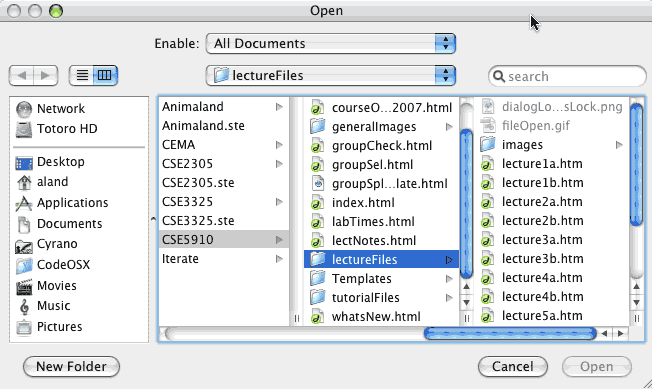Click the Network globe icon in sidebar

pyautogui.click(x=24, y=109)
